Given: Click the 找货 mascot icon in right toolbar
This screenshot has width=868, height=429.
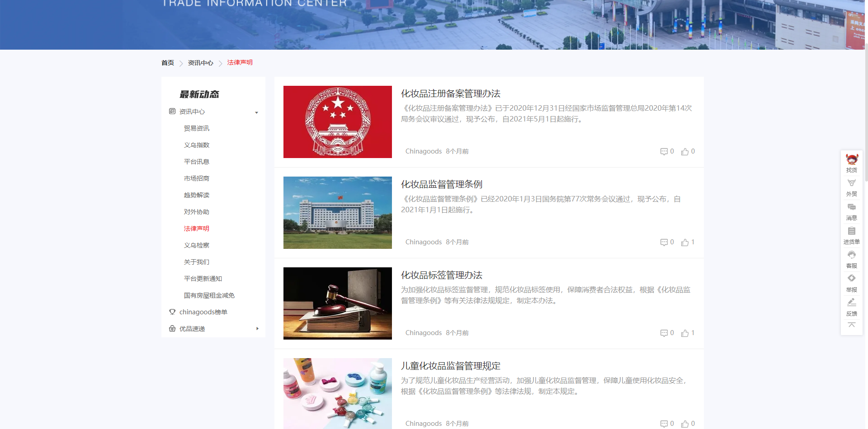Looking at the screenshot, I should 852,160.
